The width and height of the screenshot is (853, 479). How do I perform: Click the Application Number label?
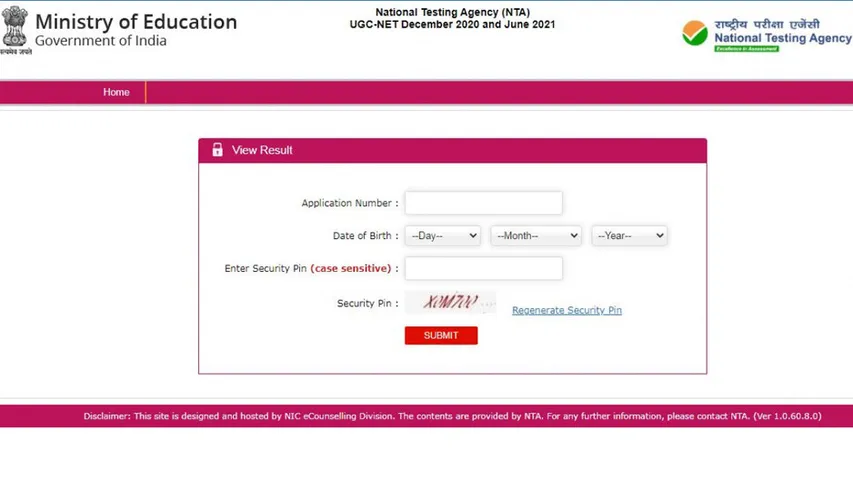pos(349,203)
